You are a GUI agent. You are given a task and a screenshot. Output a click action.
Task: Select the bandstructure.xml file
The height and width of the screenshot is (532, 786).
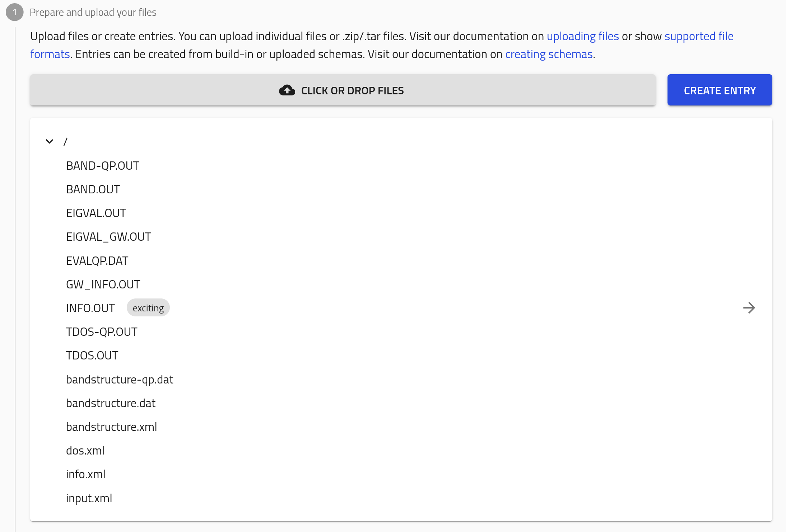tap(111, 427)
